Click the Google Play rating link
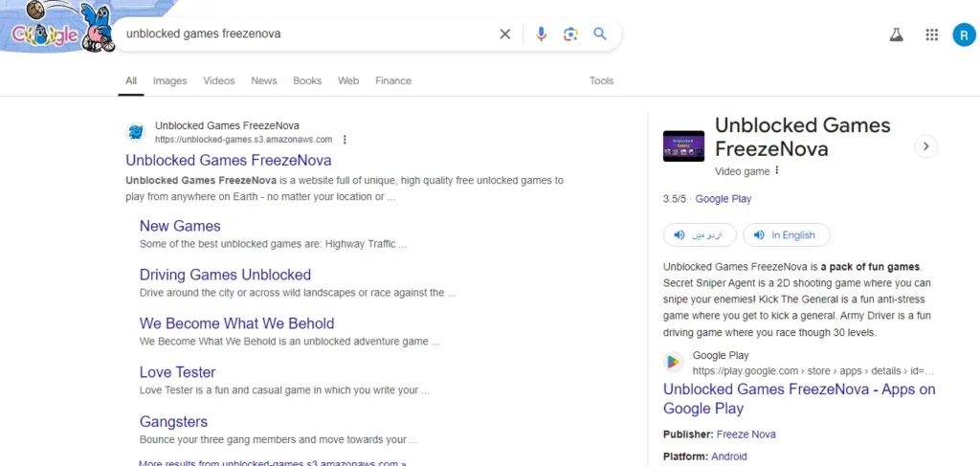Screen dimensions: 980x466 click(x=724, y=199)
